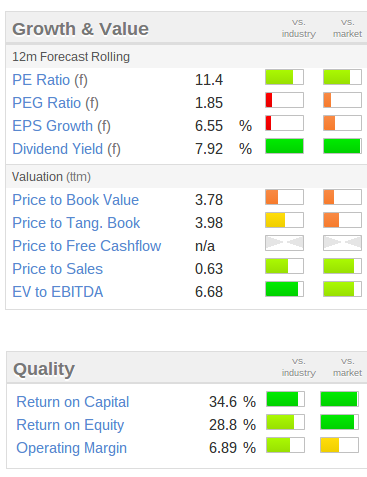This screenshot has width=367, height=477.
Task: Click Operating Margin yellow market bar
Action: 339,445
